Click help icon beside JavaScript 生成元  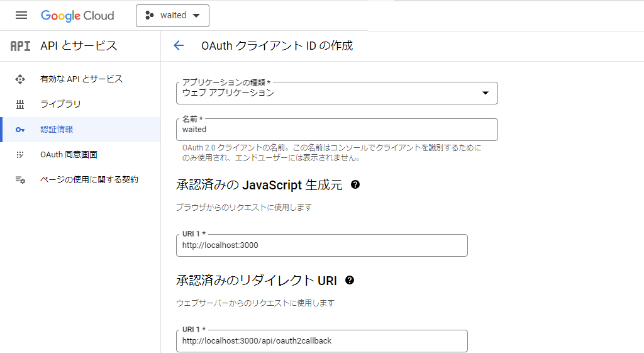pos(355,184)
